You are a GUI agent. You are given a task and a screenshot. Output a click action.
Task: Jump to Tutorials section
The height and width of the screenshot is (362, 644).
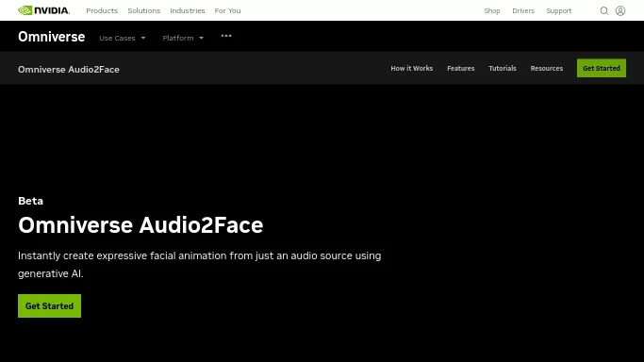[502, 68]
